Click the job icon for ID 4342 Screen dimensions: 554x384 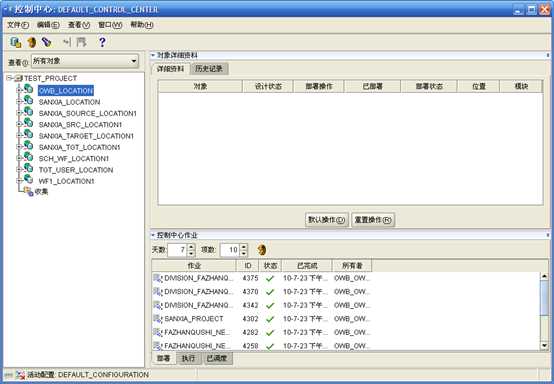[x=157, y=305]
